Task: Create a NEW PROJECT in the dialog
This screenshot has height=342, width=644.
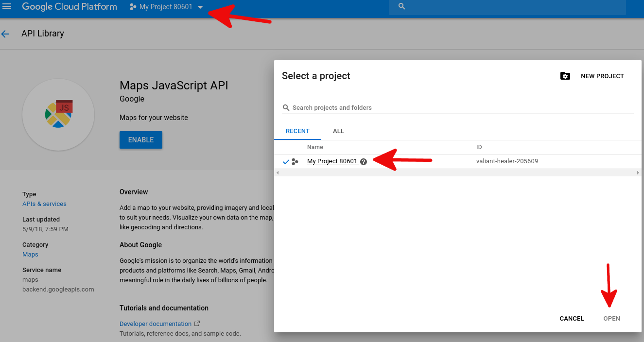Action: pos(602,76)
